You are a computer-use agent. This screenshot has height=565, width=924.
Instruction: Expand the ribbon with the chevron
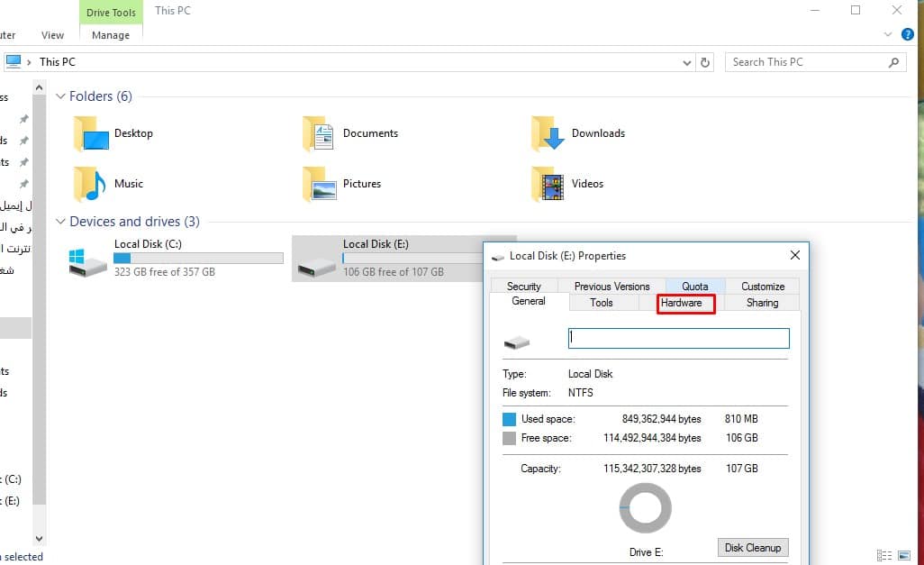[x=888, y=35]
